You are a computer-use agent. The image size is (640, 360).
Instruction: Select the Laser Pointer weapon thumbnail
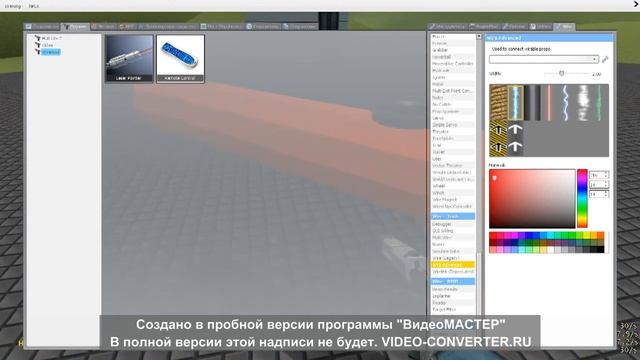(129, 58)
